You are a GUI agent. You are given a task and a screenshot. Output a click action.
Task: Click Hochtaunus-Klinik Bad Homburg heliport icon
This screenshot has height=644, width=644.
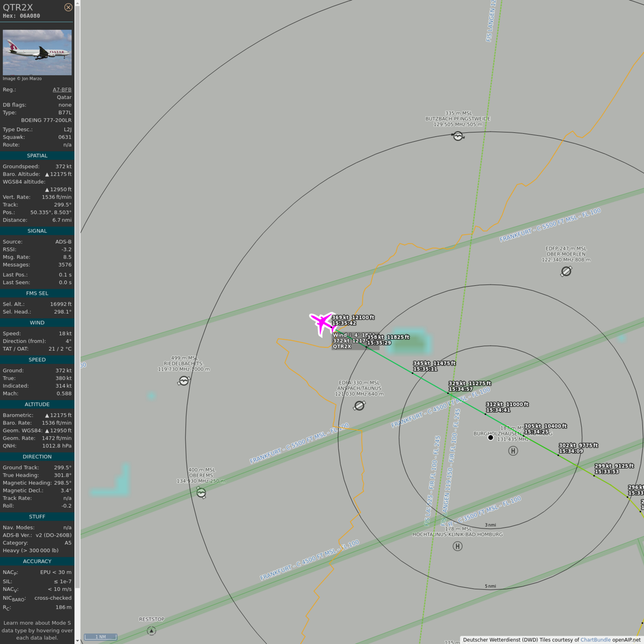coord(457,546)
